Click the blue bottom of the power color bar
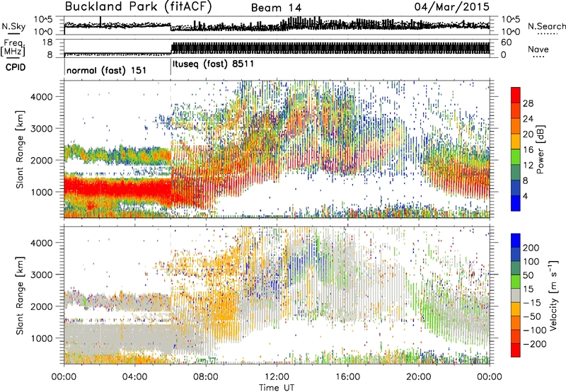The width and height of the screenshot is (566, 392). point(516,203)
